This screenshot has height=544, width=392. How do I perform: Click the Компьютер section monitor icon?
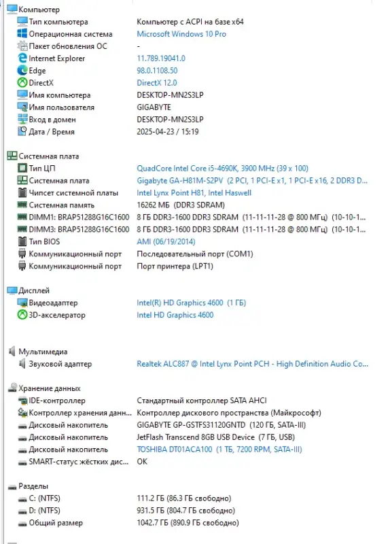point(12,10)
